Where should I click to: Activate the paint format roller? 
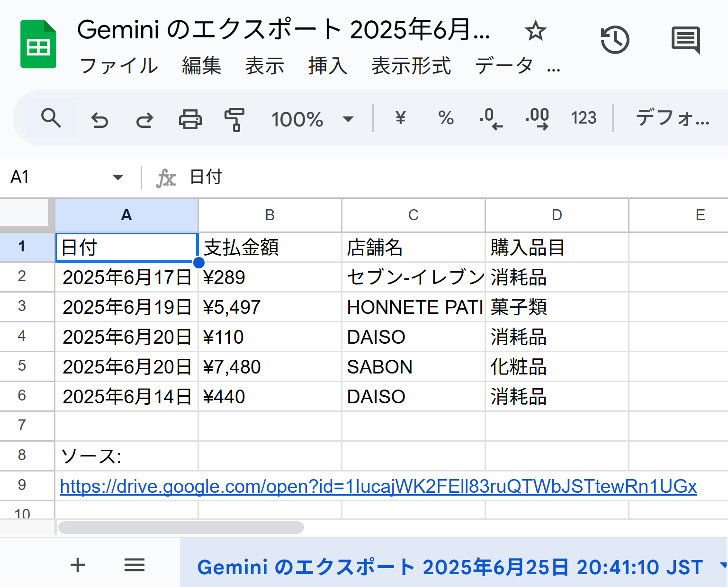click(234, 119)
